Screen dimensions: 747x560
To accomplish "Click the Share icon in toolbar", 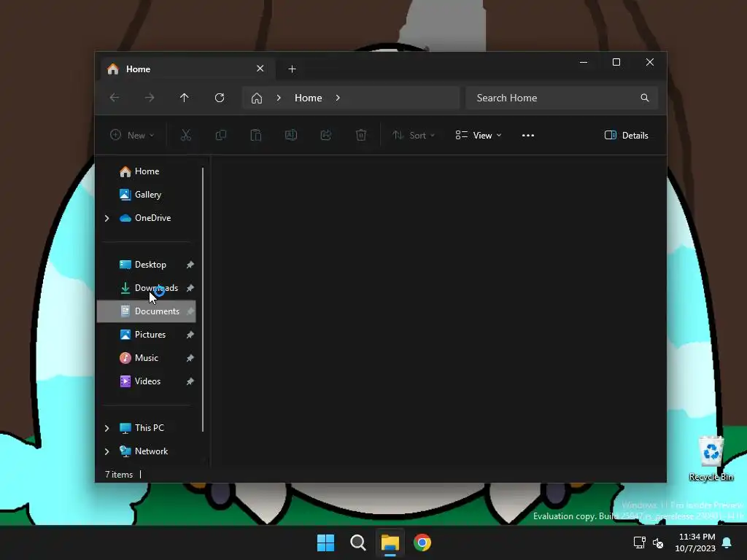I will (326, 135).
